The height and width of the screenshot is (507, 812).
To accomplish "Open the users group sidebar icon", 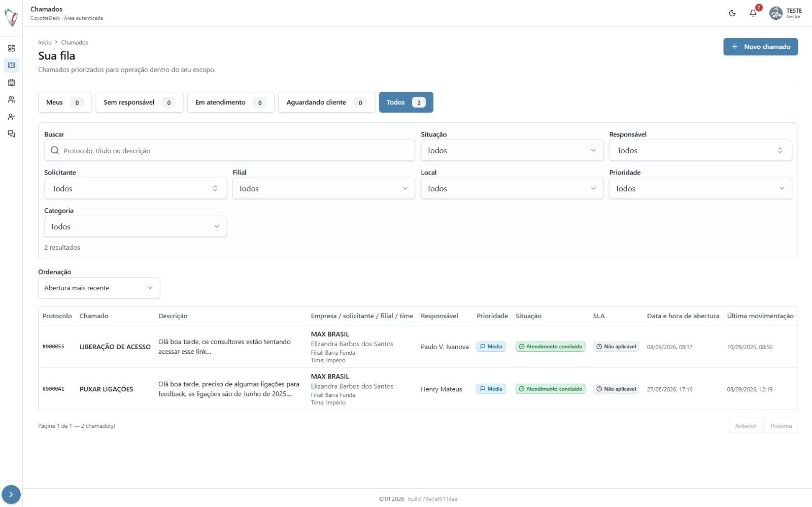I will pyautogui.click(x=11, y=99).
